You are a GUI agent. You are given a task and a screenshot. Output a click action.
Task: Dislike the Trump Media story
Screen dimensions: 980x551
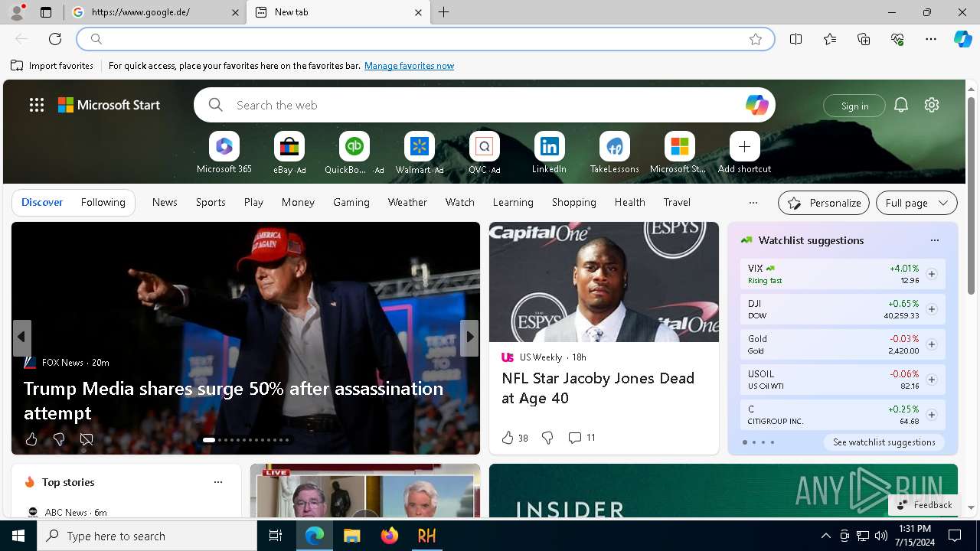[x=59, y=439]
